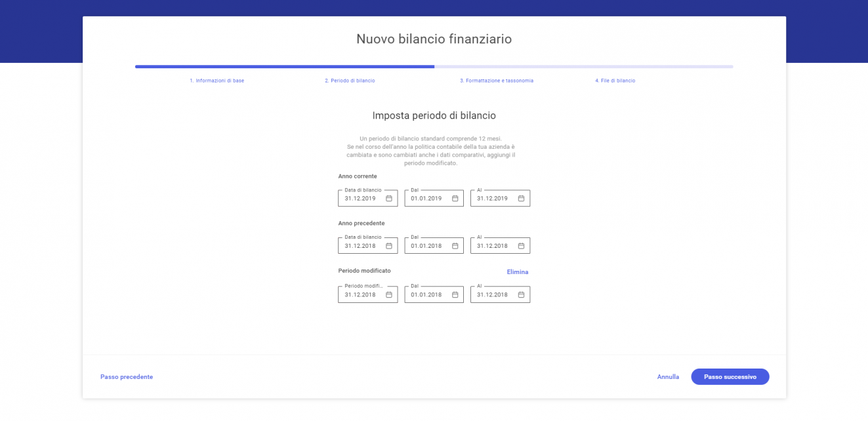868x421 pixels.
Task: Select step 2 Periodo di bilancio
Action: [x=350, y=81]
